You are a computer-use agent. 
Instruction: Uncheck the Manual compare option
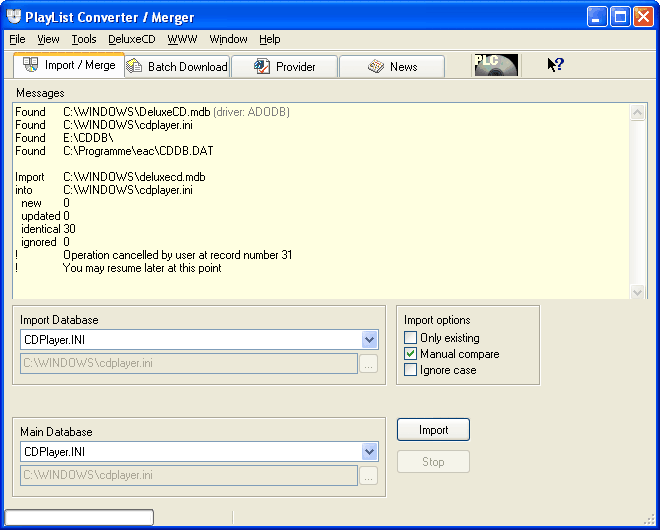pos(411,354)
